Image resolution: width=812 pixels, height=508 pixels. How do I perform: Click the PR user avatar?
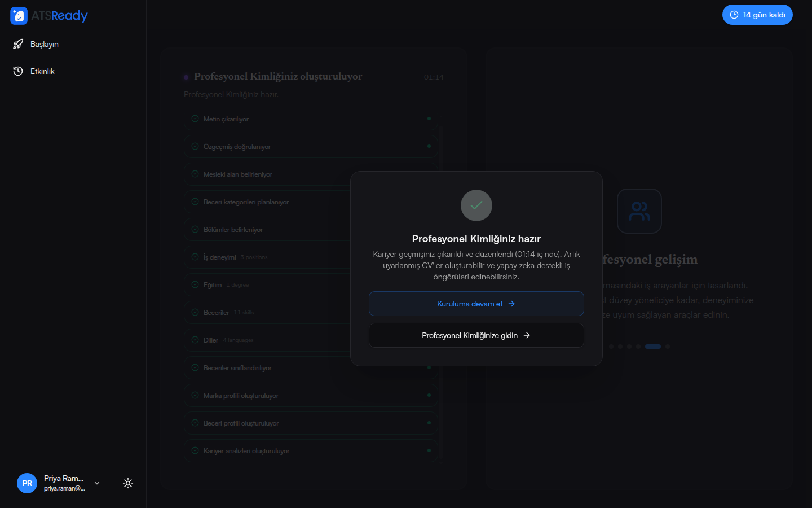(x=27, y=483)
